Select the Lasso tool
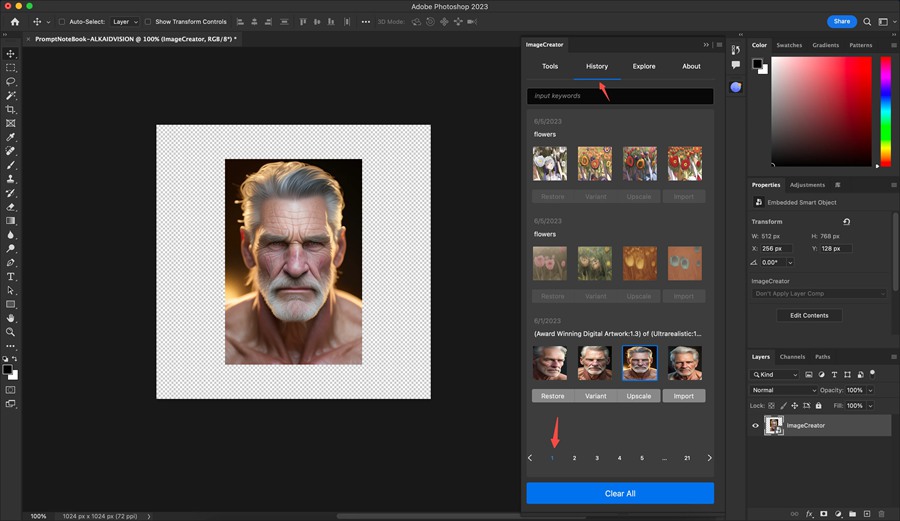Image resolution: width=900 pixels, height=521 pixels. pos(10,81)
